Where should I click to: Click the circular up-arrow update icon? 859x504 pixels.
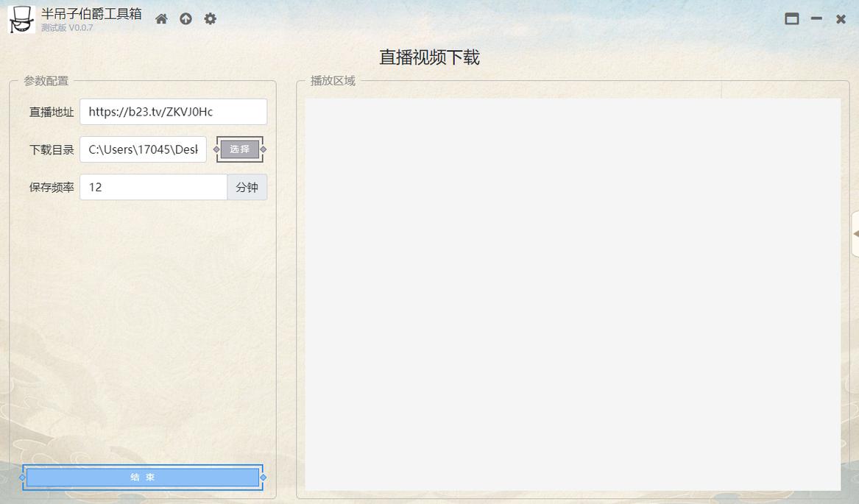185,18
